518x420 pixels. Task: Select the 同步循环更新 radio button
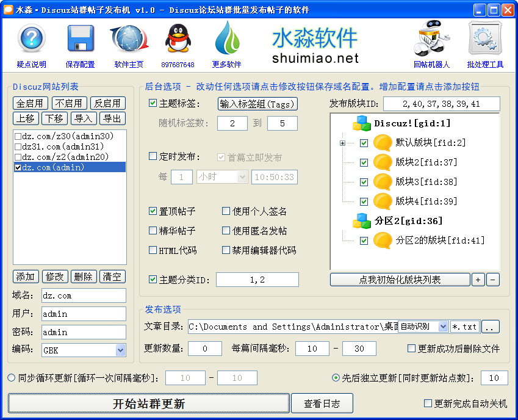pos(11,378)
